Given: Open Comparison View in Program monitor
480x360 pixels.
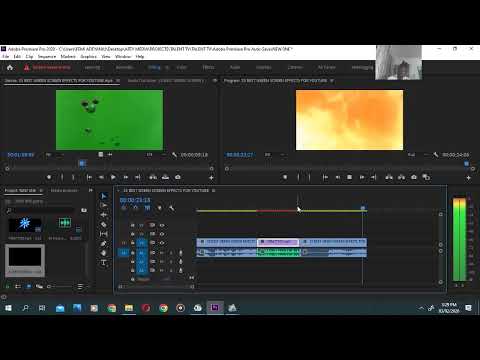Looking at the screenshot, I should point(426,177).
